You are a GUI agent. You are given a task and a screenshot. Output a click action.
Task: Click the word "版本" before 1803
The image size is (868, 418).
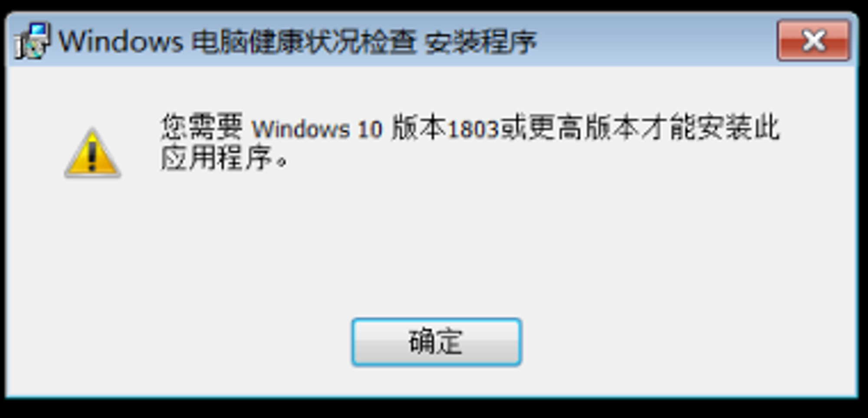[419, 127]
